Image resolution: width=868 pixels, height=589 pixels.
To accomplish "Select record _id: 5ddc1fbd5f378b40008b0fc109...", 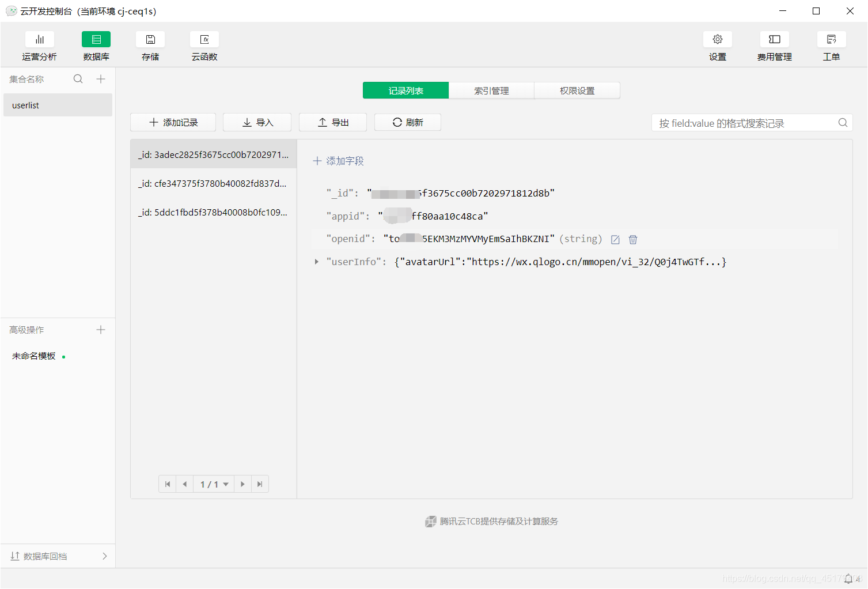I will [x=214, y=212].
